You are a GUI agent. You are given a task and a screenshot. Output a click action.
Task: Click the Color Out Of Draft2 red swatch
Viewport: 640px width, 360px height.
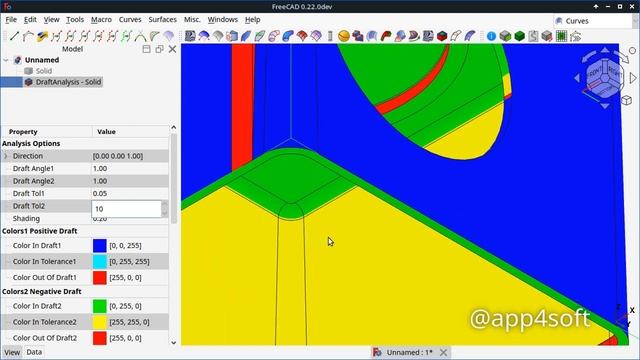pos(100,338)
